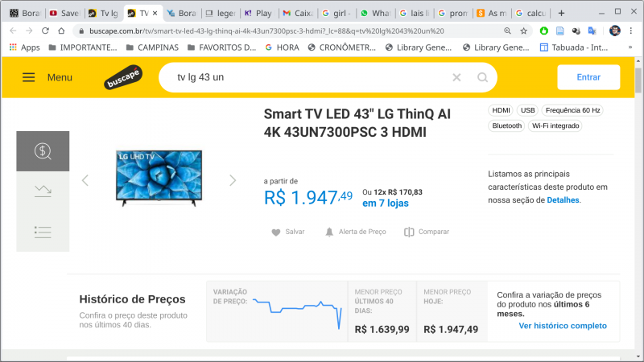Clear the search field with X icon
Screen dimensions: 644x362
tap(456, 77)
